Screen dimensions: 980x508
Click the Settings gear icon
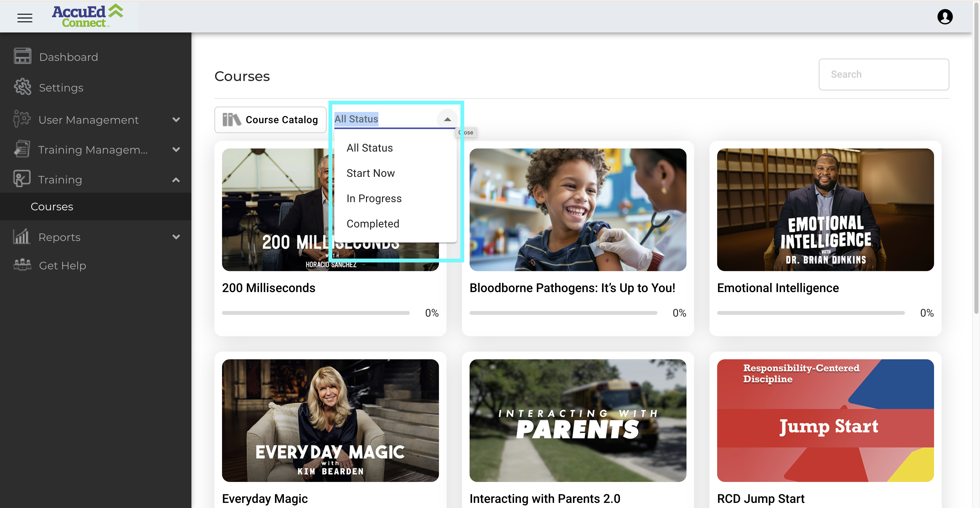coord(22,87)
